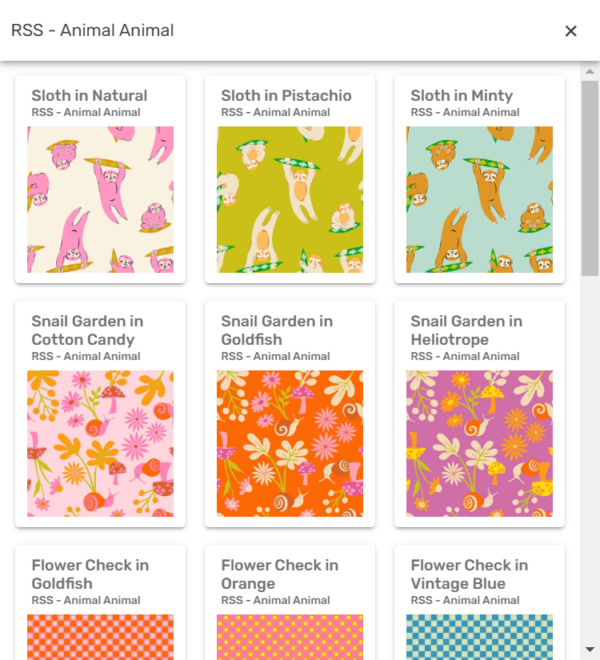Click the Snail Garden in Heliotrope title

[467, 330]
